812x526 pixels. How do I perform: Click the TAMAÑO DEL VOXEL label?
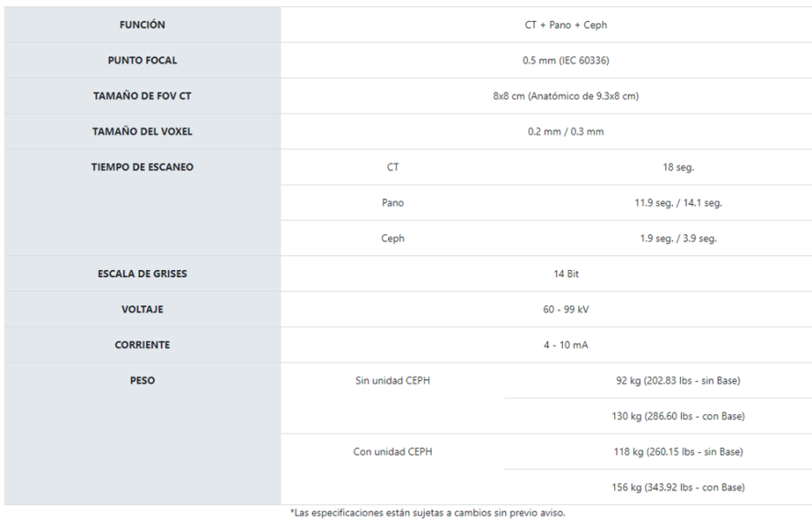[x=142, y=132]
